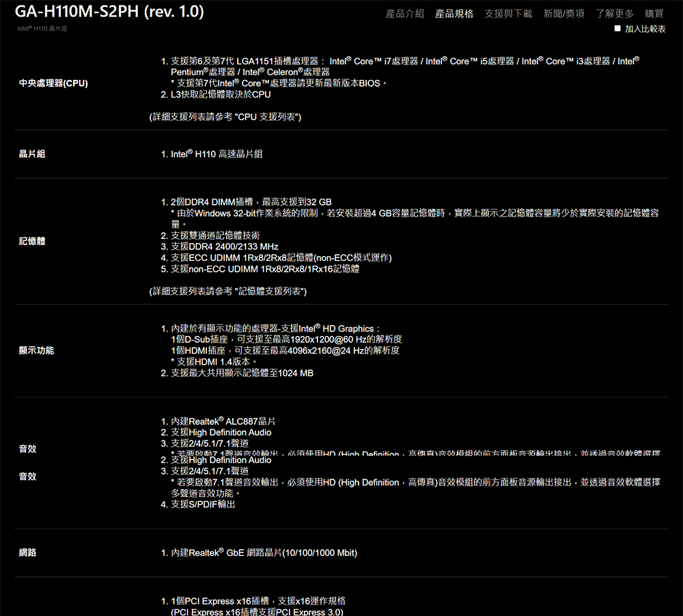Click the D-Sub 1920x1200@60 Hz line
The height and width of the screenshot is (616, 683).
(287, 339)
